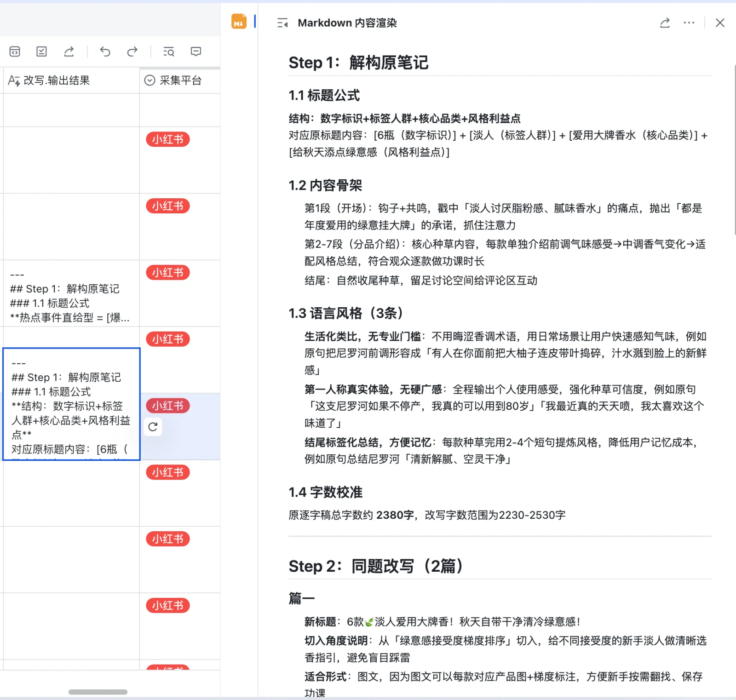Image resolution: width=736 pixels, height=700 pixels.
Task: Open the comments icon in toolbar
Action: tap(196, 52)
